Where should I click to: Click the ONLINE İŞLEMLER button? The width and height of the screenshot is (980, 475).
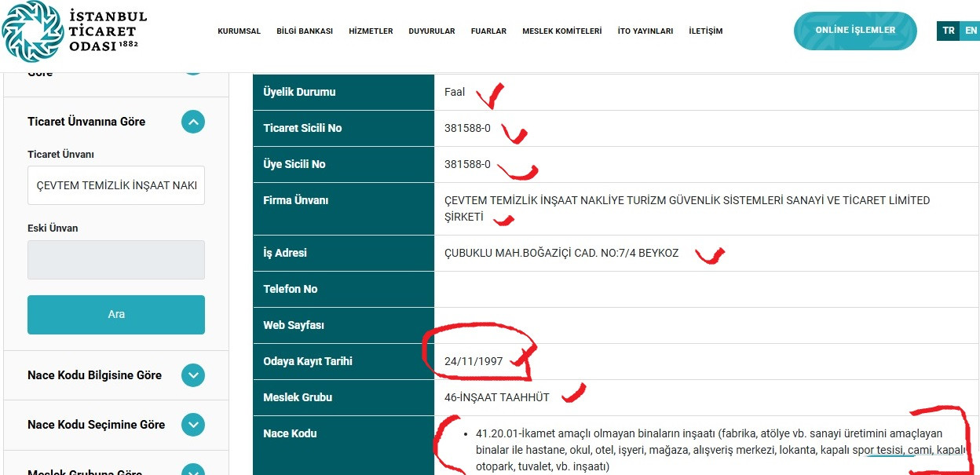point(855,31)
